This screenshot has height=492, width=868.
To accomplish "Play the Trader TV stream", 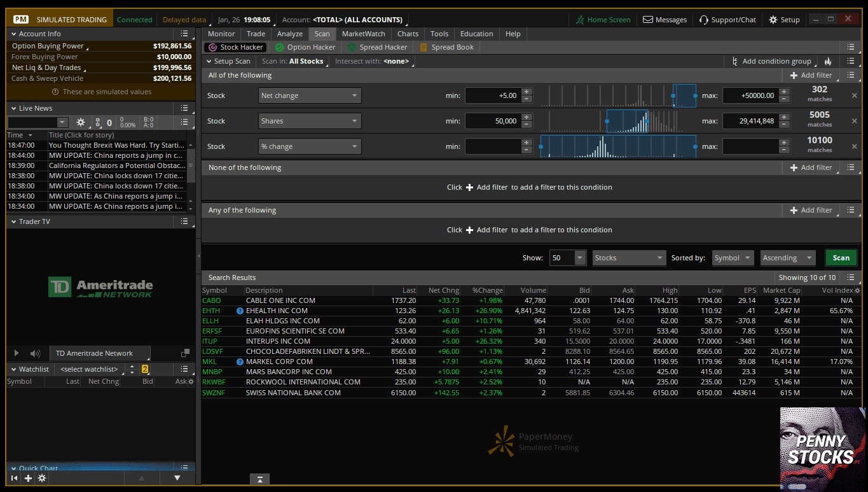I will pyautogui.click(x=17, y=353).
